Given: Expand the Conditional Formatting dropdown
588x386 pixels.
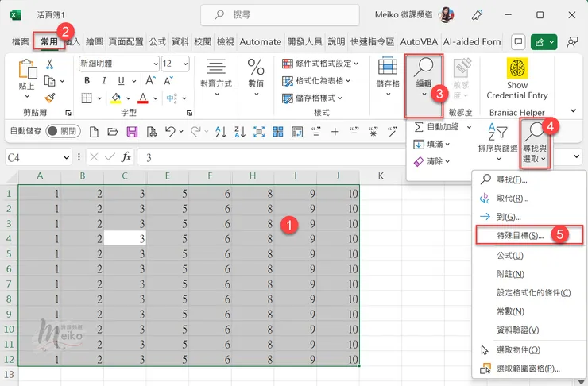Looking at the screenshot, I should pyautogui.click(x=356, y=64).
